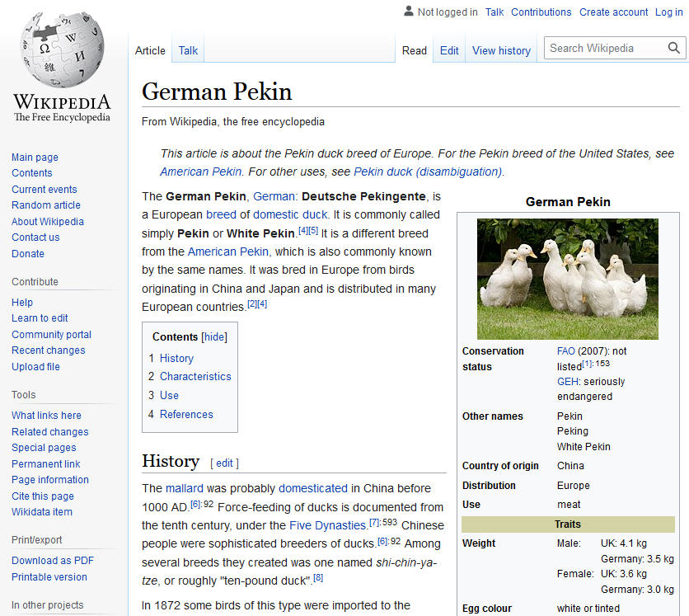Hide the Contents table via hide toggle
Image resolution: width=689 pixels, height=616 pixels.
[214, 336]
